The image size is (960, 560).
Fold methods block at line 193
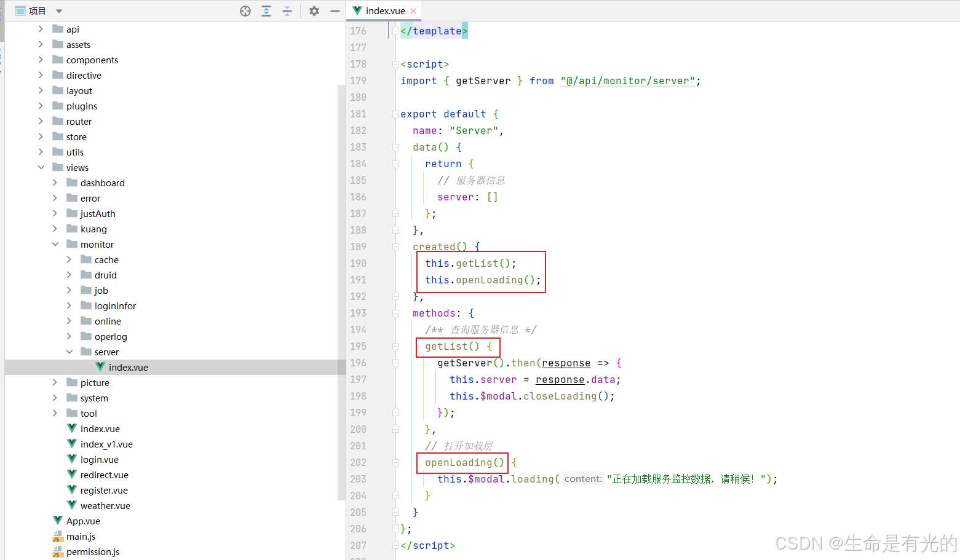(x=395, y=313)
